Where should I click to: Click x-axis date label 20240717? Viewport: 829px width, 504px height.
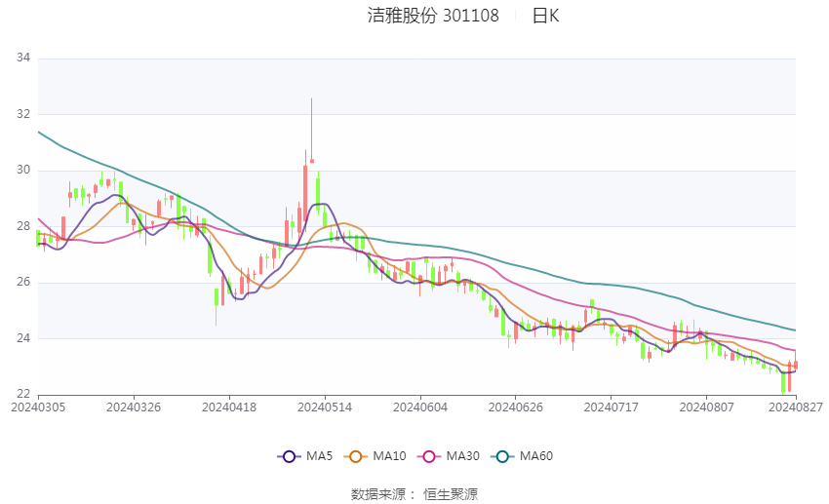612,407
